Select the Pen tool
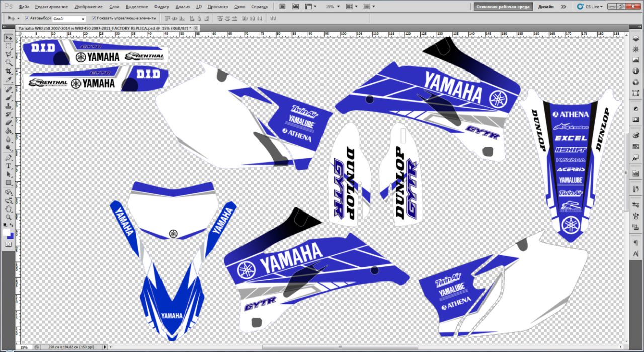Screen dimensions: 644x352 pos(9,157)
